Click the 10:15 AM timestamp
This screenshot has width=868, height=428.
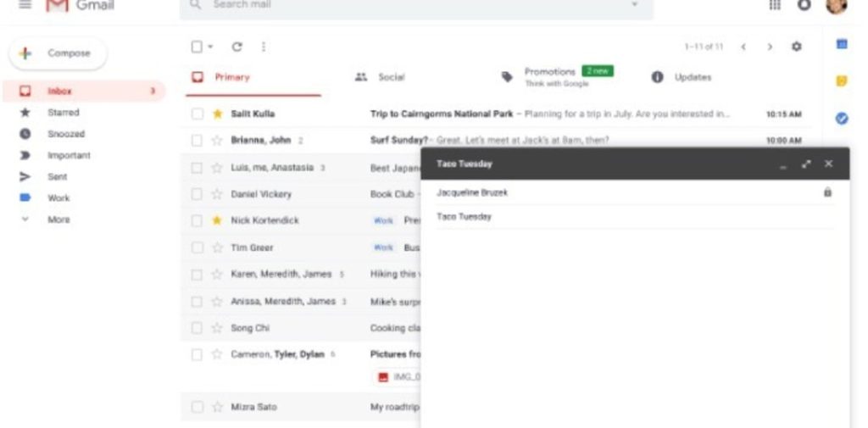[783, 114]
